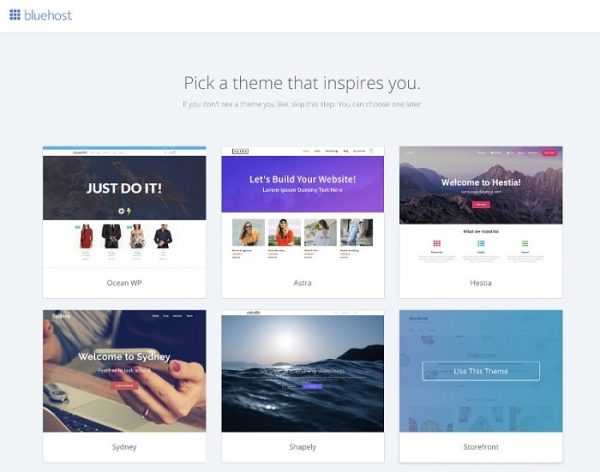Select the Hestia theme preview
Viewport: 600px width, 472px height.
click(x=481, y=207)
